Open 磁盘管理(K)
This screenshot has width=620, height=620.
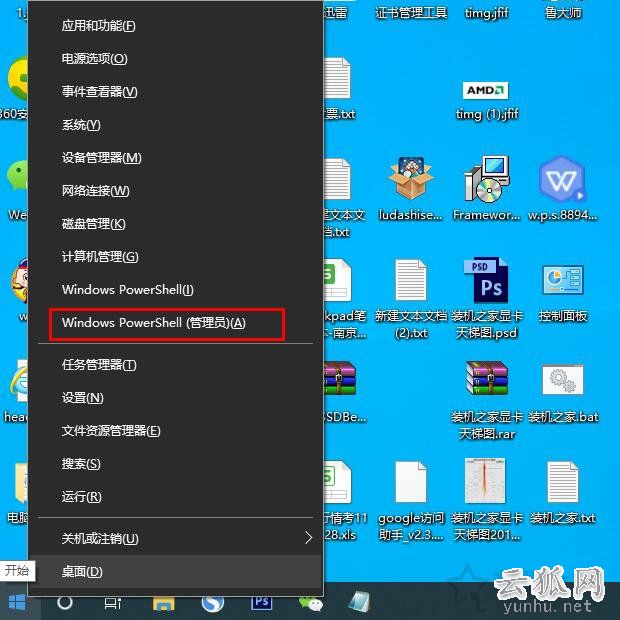[x=176, y=224]
